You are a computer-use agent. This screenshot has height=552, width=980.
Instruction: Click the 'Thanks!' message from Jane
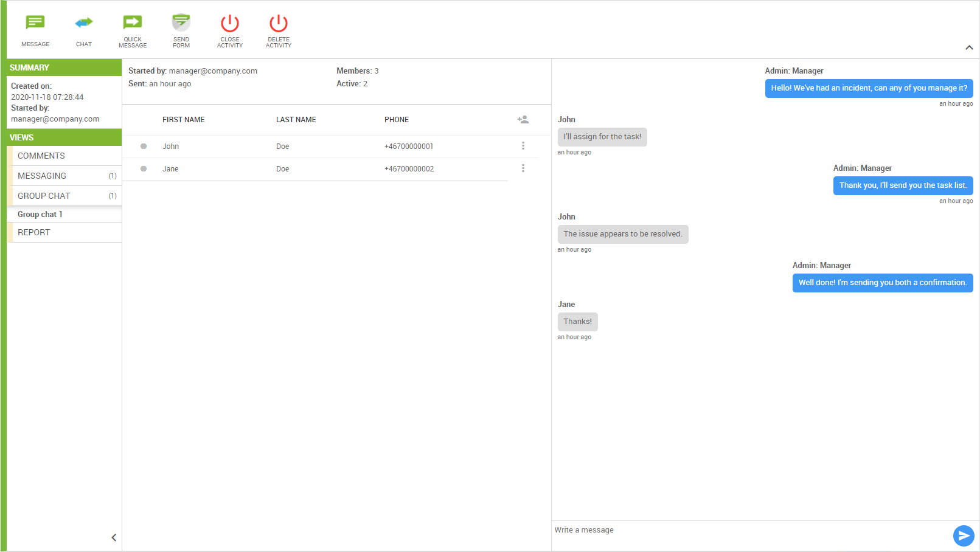[x=578, y=322]
